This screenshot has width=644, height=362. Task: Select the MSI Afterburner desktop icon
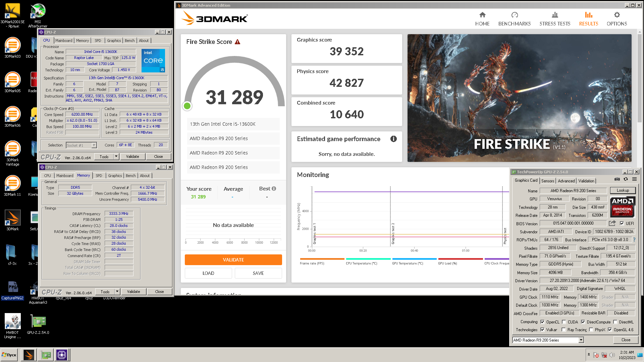38,15
